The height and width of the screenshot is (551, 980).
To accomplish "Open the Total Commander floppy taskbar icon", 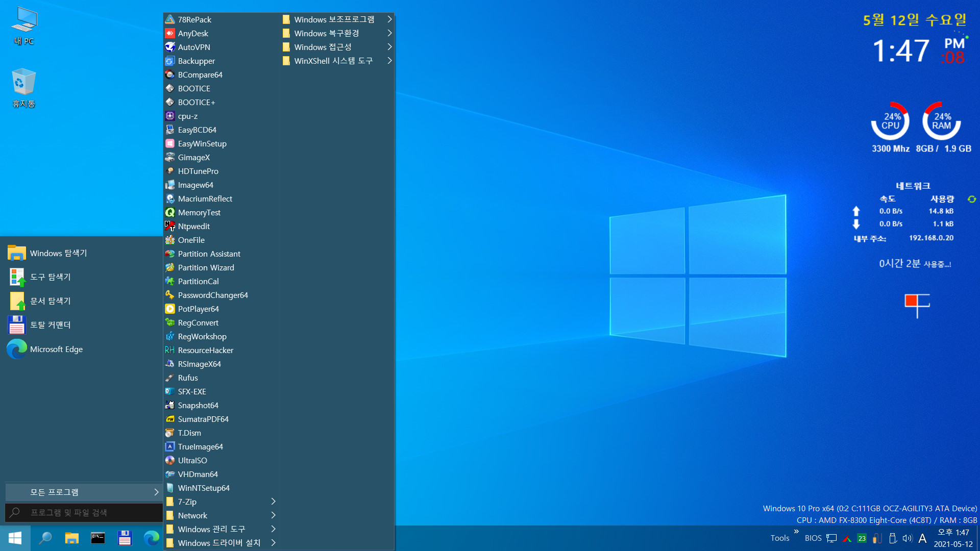I will point(125,538).
